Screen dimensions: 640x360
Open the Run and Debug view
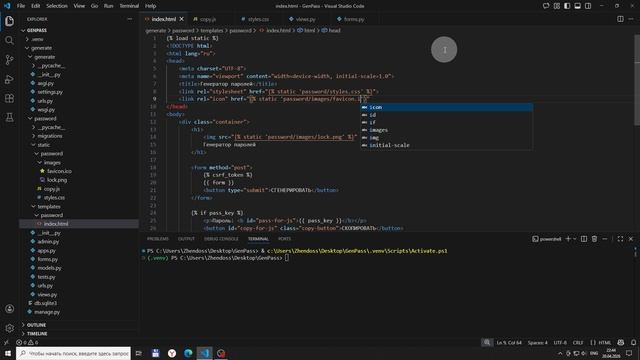(x=9, y=79)
